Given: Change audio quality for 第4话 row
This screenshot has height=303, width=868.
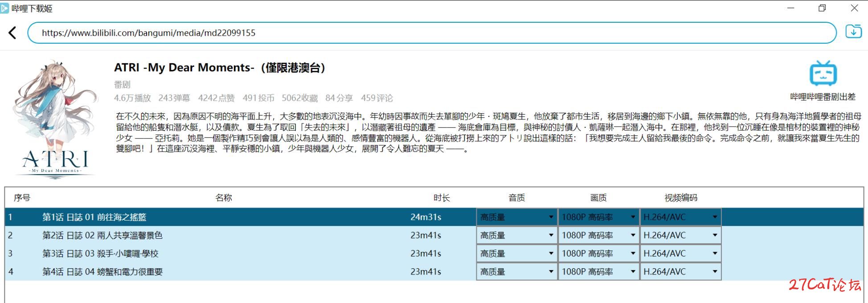Looking at the screenshot, I should pos(516,272).
